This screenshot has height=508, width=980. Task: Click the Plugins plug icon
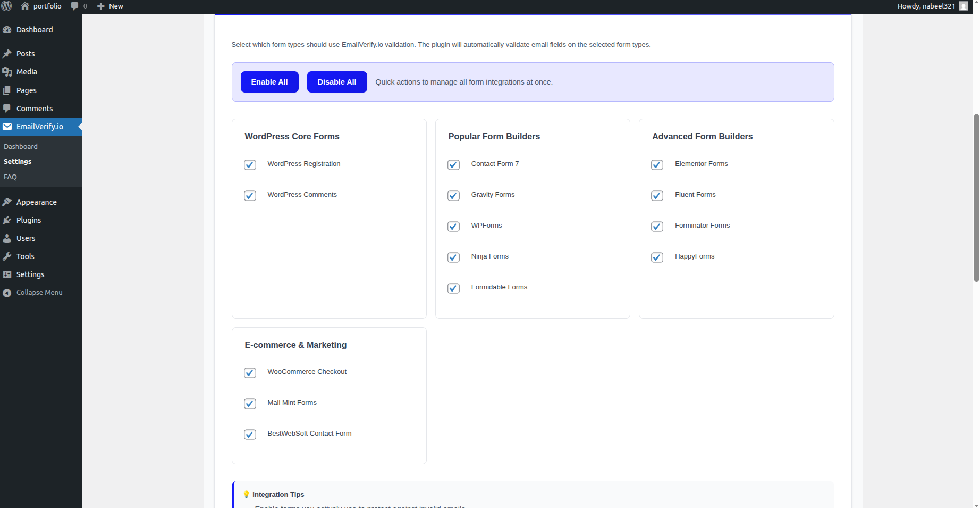coord(7,220)
